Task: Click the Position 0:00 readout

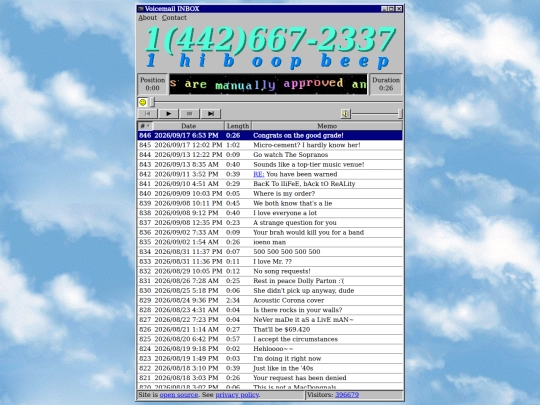Action: click(x=153, y=84)
